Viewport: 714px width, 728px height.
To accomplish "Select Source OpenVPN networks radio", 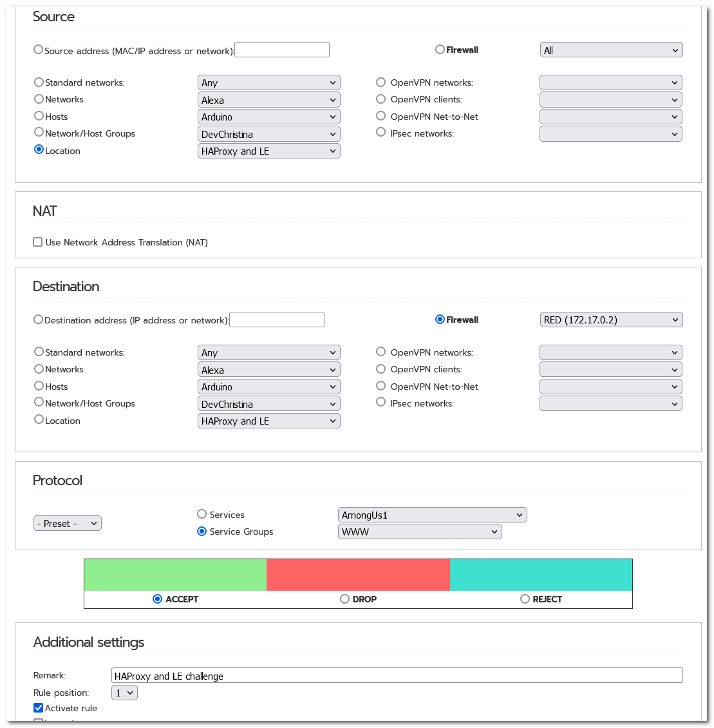I will pyautogui.click(x=381, y=82).
